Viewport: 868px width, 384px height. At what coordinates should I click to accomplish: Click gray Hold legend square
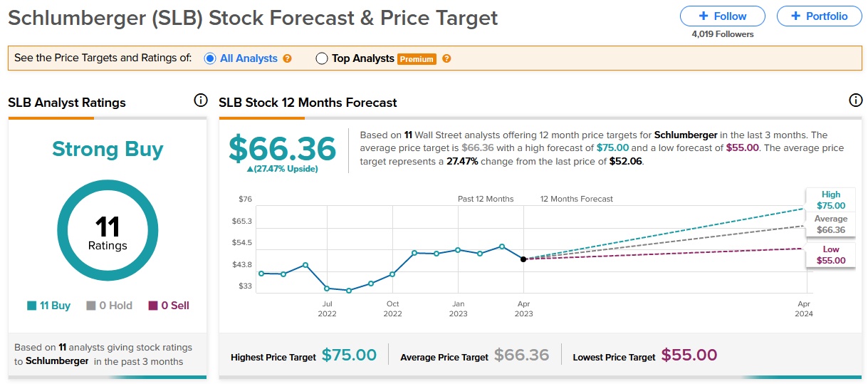coord(91,306)
